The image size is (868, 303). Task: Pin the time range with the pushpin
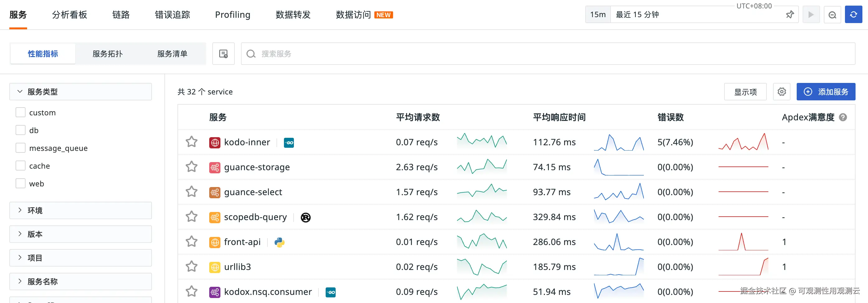point(790,15)
